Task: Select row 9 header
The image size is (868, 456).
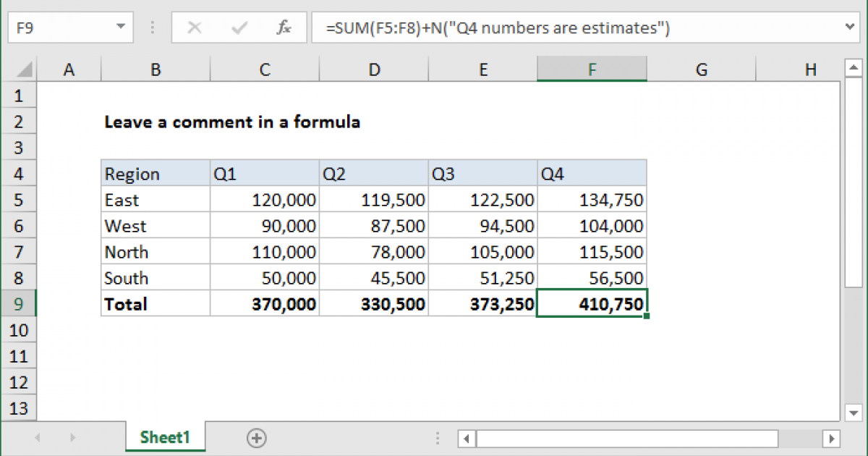Action: click(x=19, y=304)
